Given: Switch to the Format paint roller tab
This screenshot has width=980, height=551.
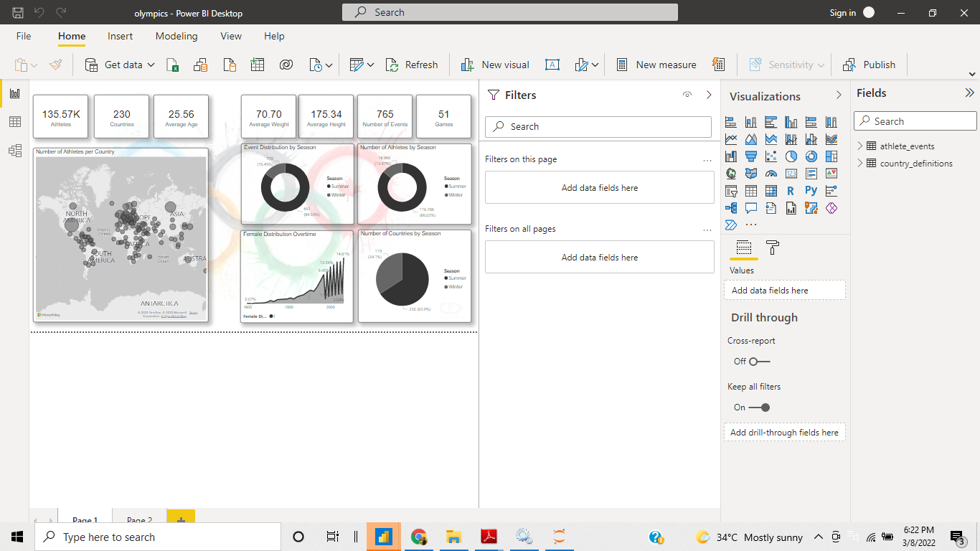Looking at the screenshot, I should click(773, 248).
